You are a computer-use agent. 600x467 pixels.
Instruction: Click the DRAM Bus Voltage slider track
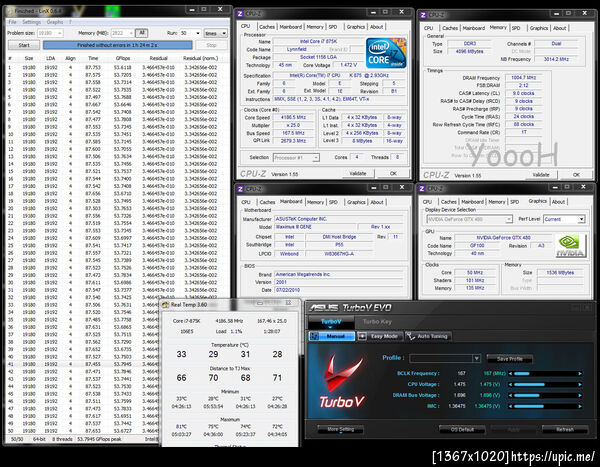point(545,395)
